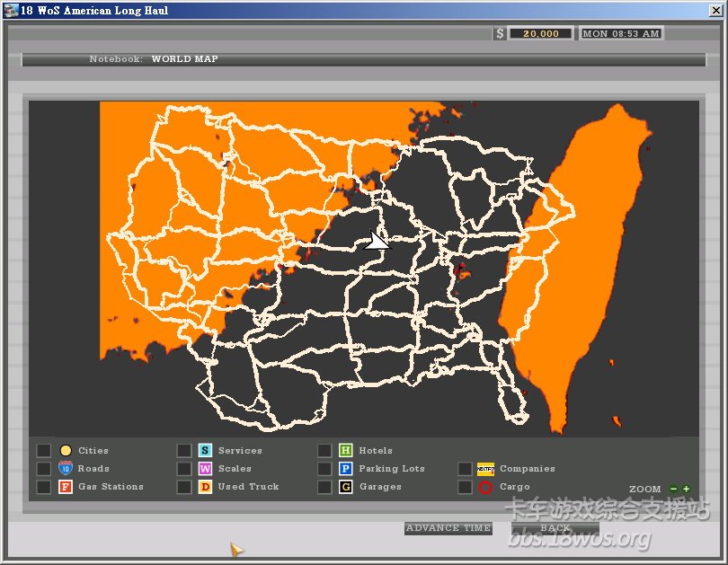Viewport: 728px width, 565px height.
Task: Click the yellow Cities legend icon
Action: tap(66, 451)
